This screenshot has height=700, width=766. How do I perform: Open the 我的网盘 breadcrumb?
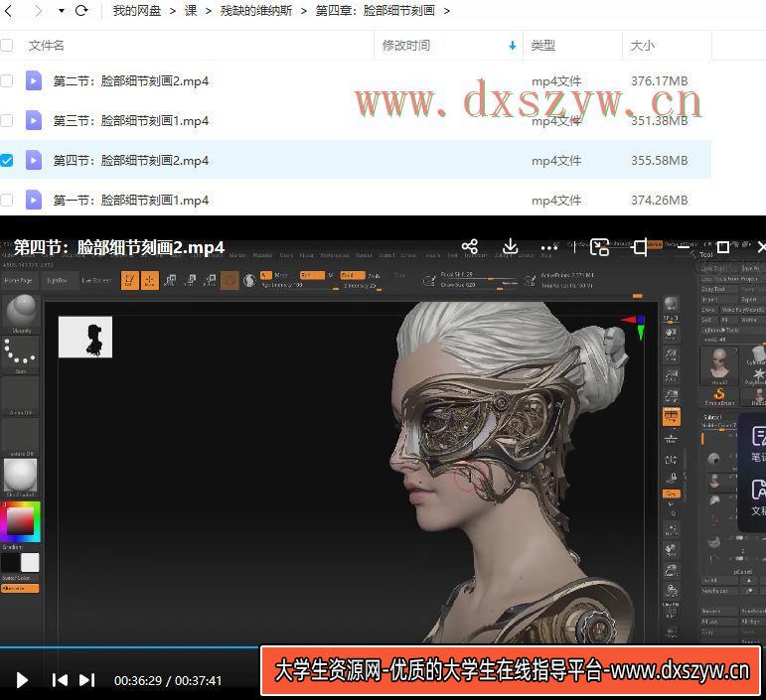[x=137, y=11]
